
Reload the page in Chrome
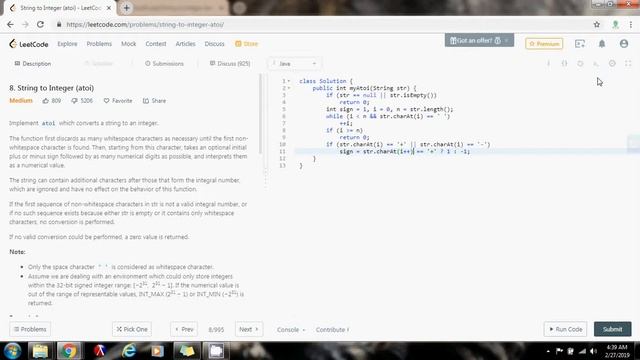40,24
